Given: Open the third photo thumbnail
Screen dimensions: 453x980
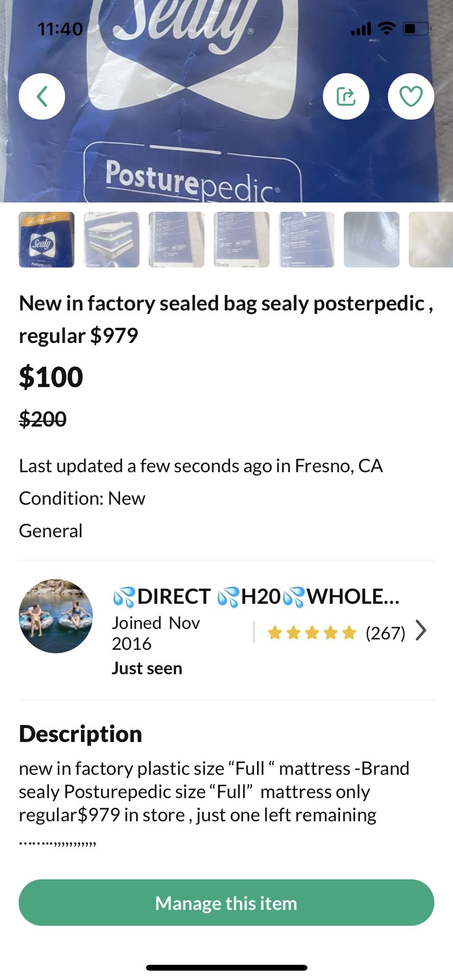Looking at the screenshot, I should click(x=176, y=239).
